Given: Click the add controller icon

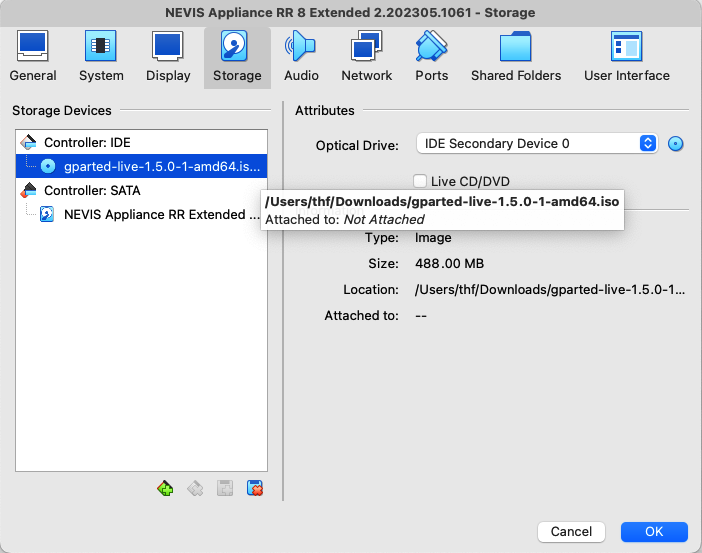Looking at the screenshot, I should click(x=166, y=488).
